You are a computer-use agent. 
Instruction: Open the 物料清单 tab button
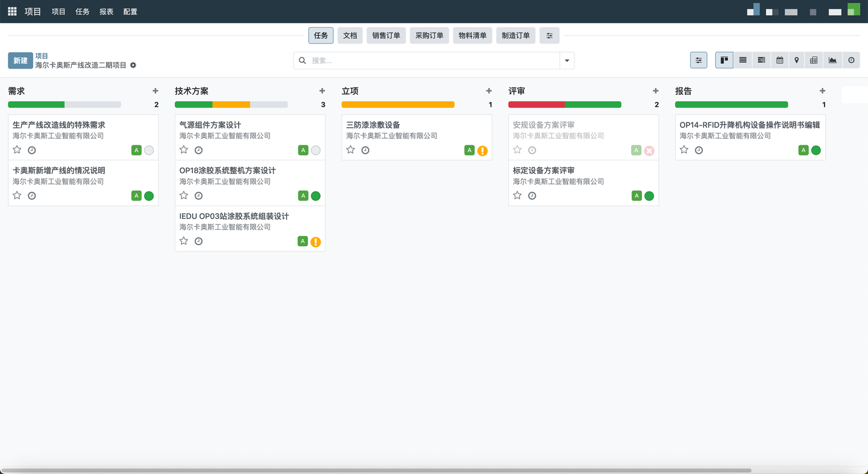(473, 36)
